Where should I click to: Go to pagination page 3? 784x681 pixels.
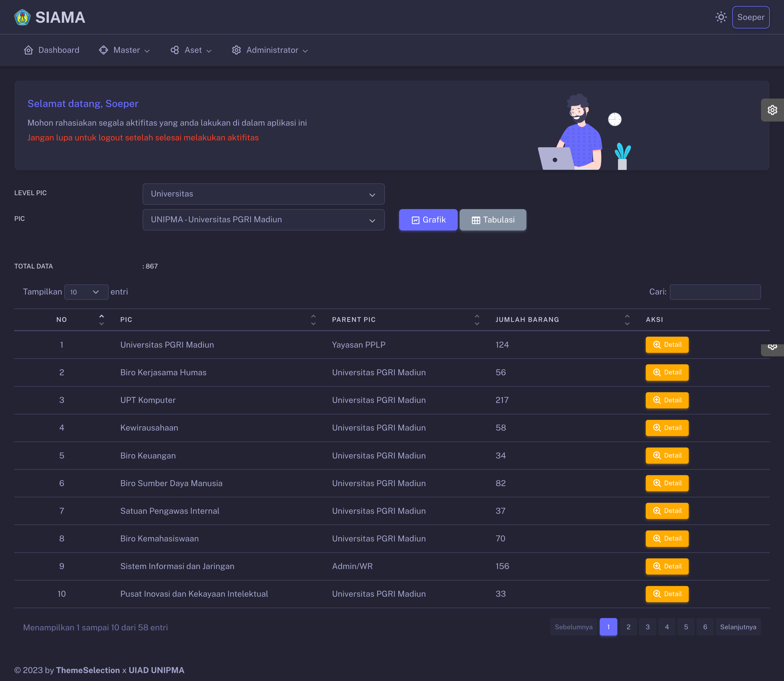647,627
